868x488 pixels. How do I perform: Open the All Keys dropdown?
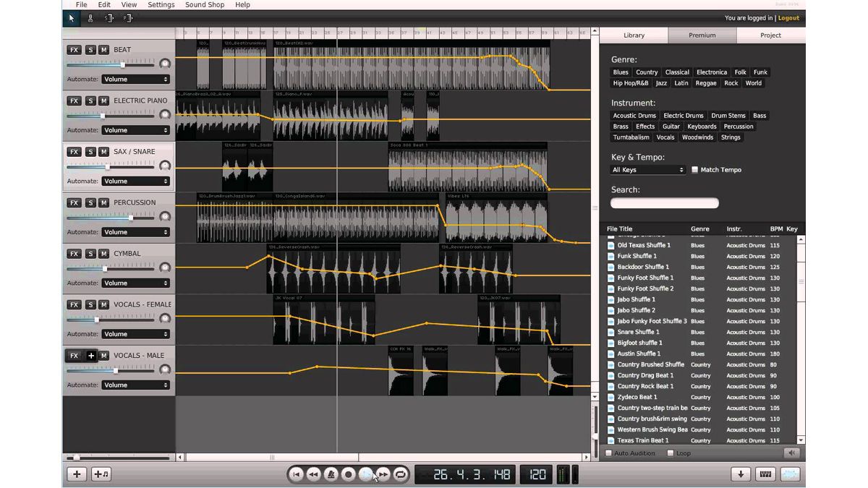(x=647, y=169)
